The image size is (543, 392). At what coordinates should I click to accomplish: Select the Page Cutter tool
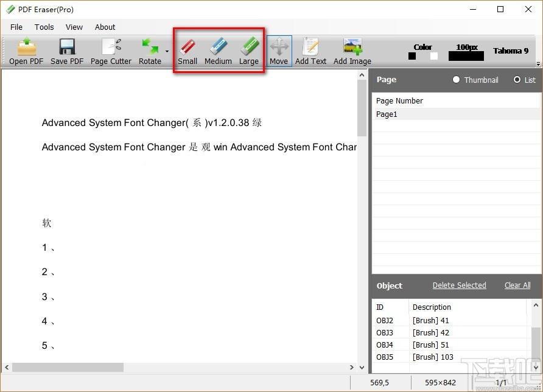click(111, 51)
